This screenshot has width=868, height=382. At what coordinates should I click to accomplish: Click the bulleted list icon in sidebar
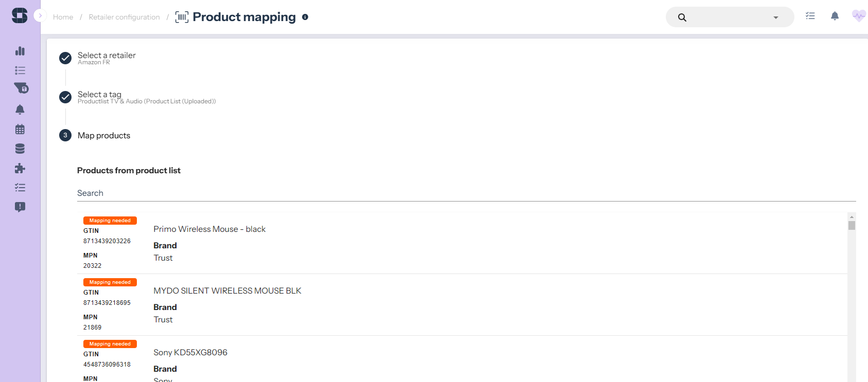coord(20,70)
